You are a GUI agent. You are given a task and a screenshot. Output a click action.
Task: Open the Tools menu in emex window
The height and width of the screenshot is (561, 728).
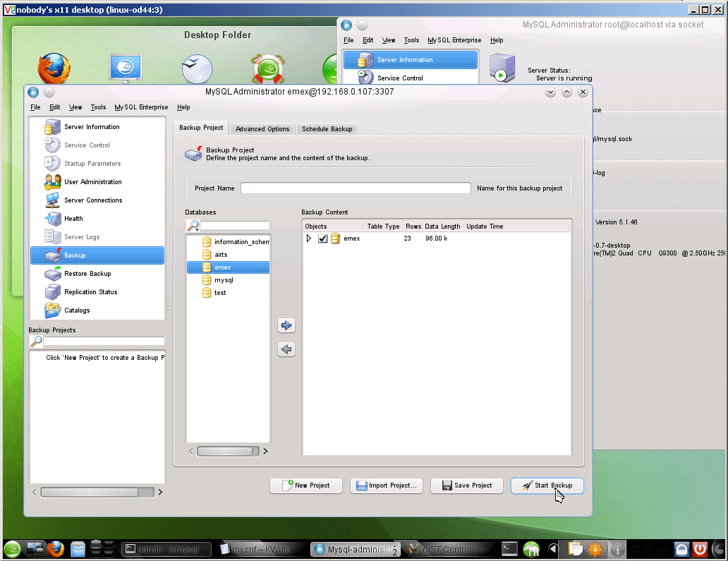[98, 107]
